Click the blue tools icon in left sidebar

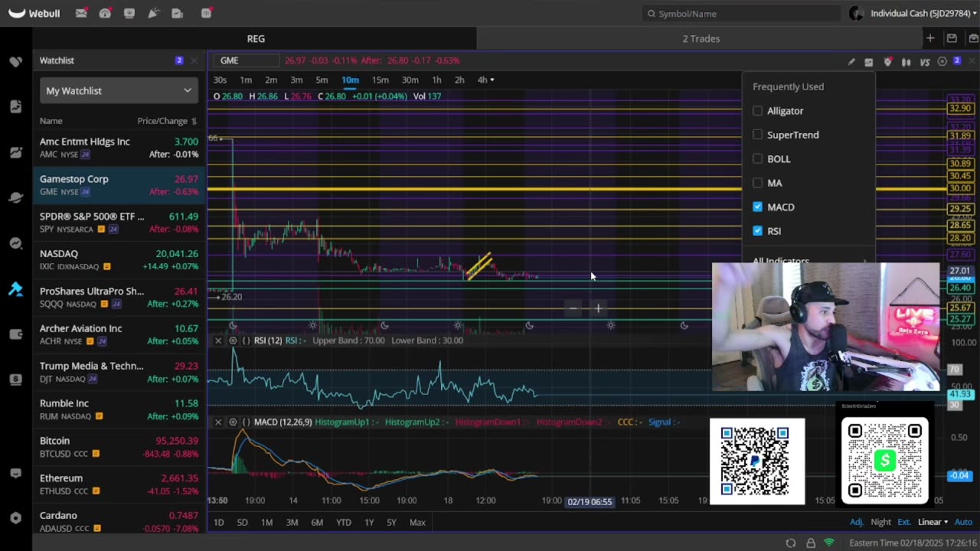click(15, 289)
